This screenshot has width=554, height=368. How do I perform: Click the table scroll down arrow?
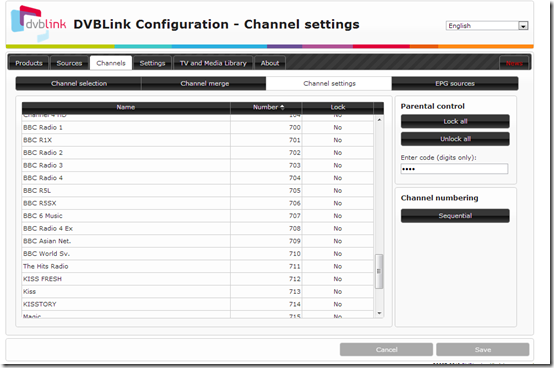point(379,313)
